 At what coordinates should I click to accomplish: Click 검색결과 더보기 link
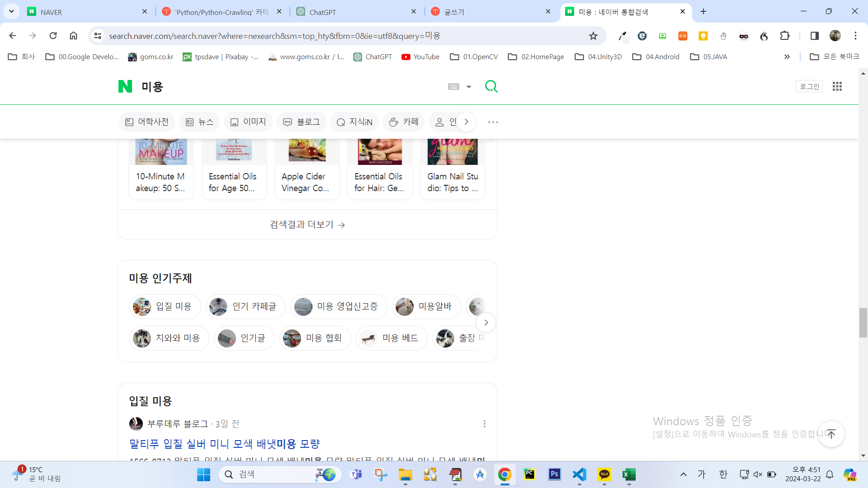click(x=307, y=225)
